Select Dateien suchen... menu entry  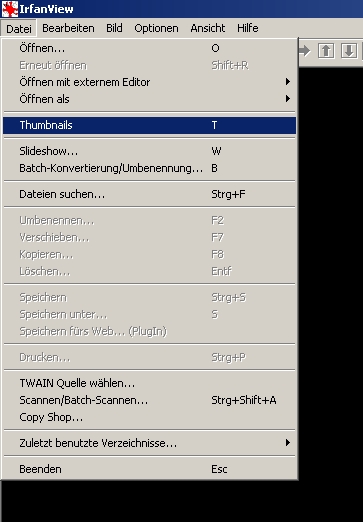149,194
